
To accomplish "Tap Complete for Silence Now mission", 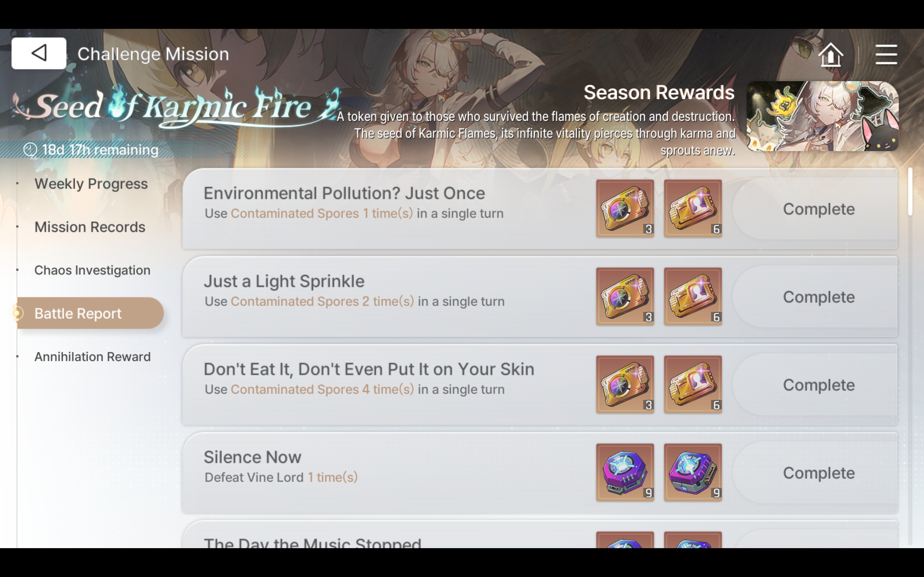I will [x=818, y=473].
